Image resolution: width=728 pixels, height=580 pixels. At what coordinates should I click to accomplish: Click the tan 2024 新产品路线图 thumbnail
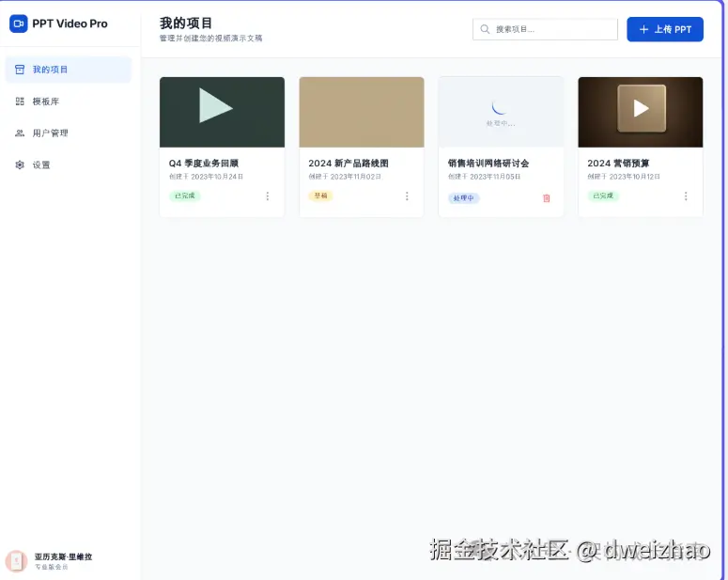pyautogui.click(x=362, y=112)
